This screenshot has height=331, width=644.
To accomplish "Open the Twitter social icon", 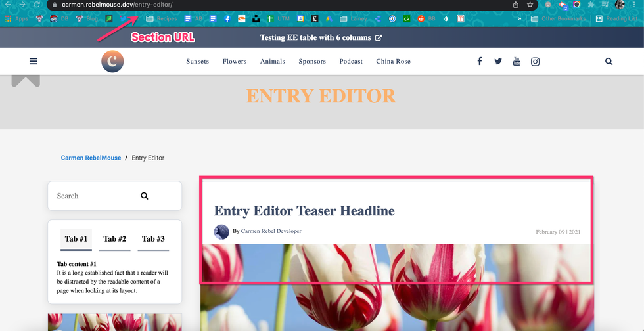I will (x=498, y=62).
